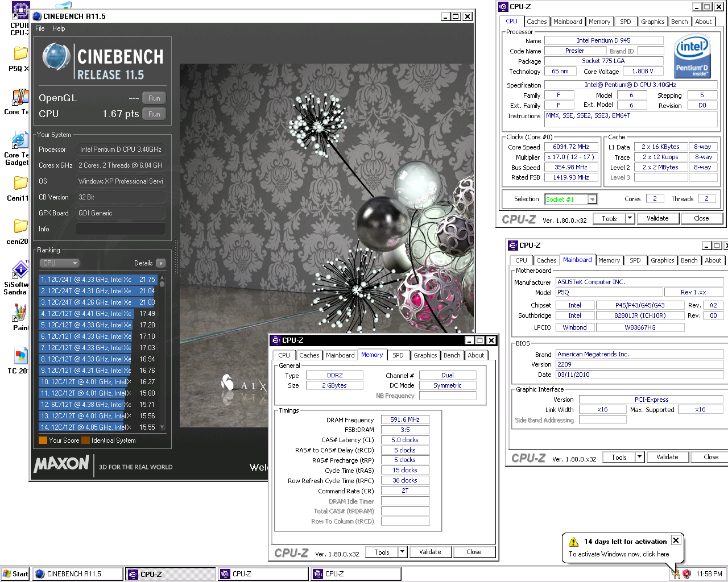Viewport: 728px width, 582px height.
Task: Select ranking row 4 at 4.41 GHz
Action: [98, 314]
